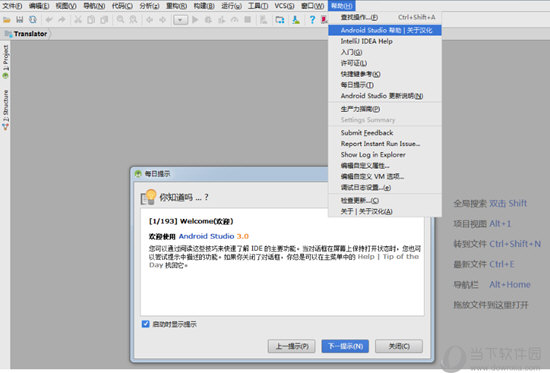Open the run configuration dropdown

pos(180,20)
